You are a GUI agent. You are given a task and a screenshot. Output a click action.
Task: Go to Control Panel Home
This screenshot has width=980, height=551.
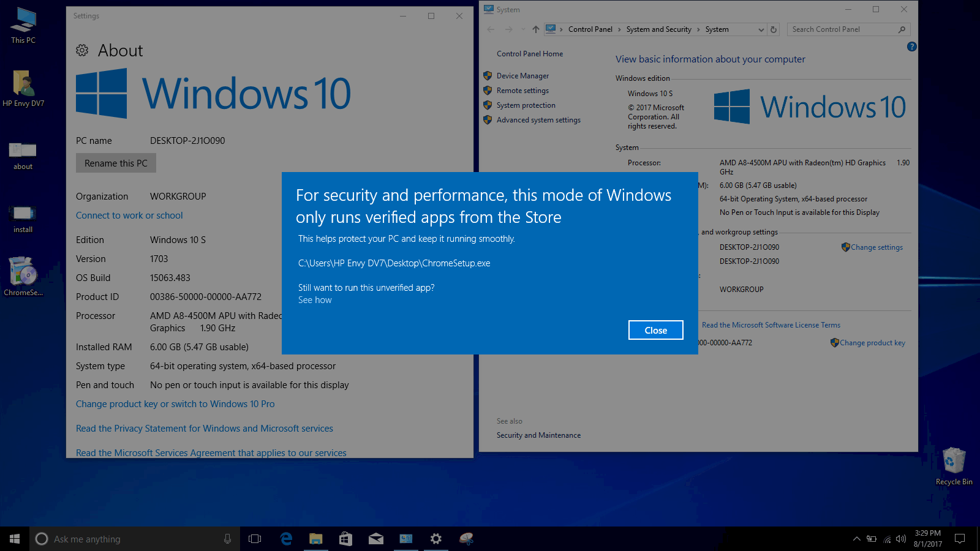pyautogui.click(x=530, y=54)
